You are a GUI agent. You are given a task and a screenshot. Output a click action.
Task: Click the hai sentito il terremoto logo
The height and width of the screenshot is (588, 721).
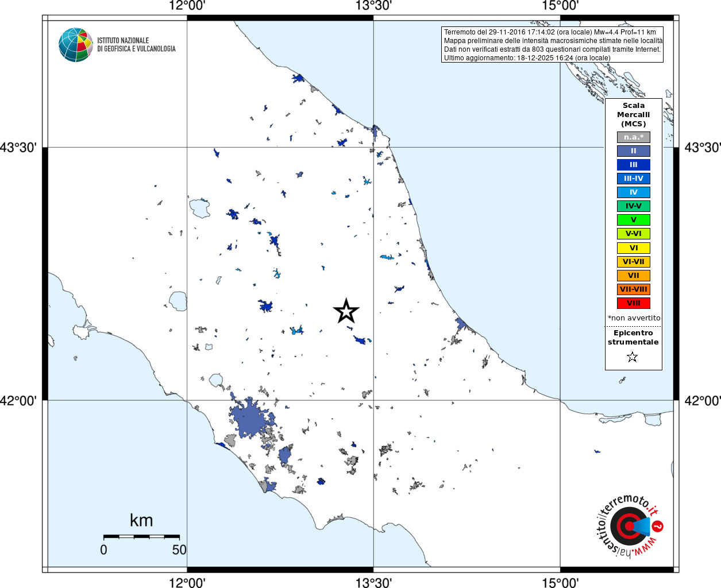coord(630,525)
